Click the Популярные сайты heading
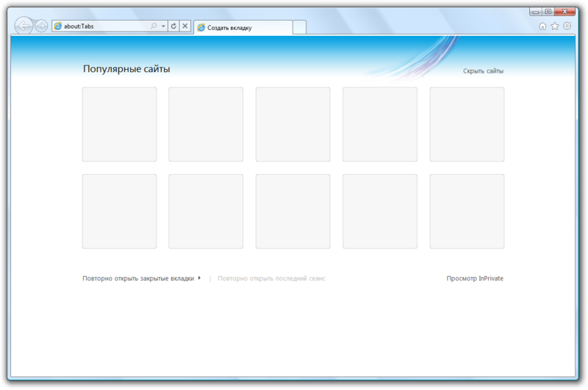The height and width of the screenshot is (390, 588). [126, 69]
